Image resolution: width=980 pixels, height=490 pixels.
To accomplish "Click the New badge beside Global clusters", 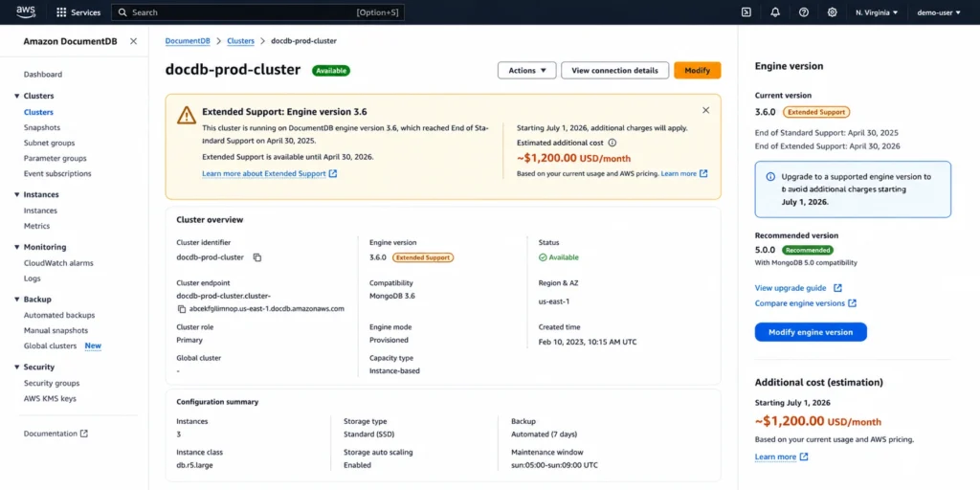I will [93, 346].
